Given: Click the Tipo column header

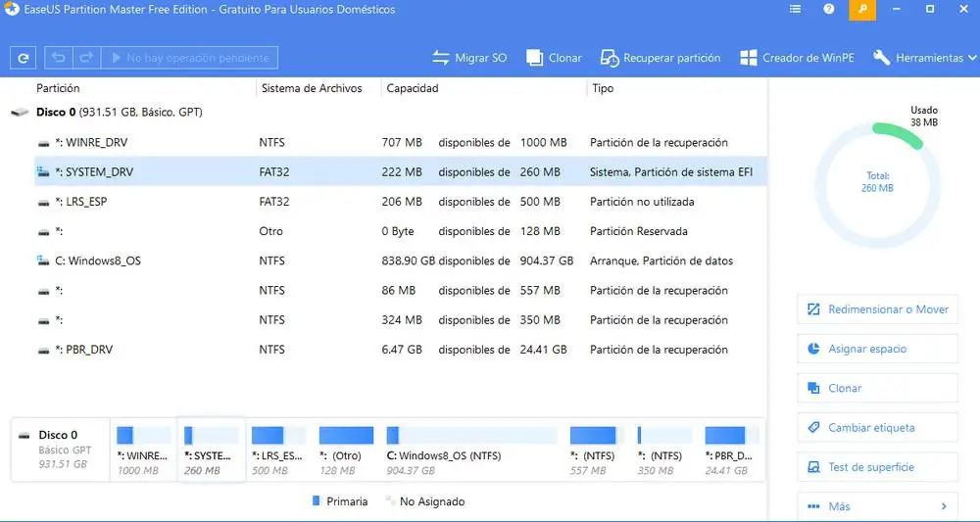Looking at the screenshot, I should click(603, 88).
